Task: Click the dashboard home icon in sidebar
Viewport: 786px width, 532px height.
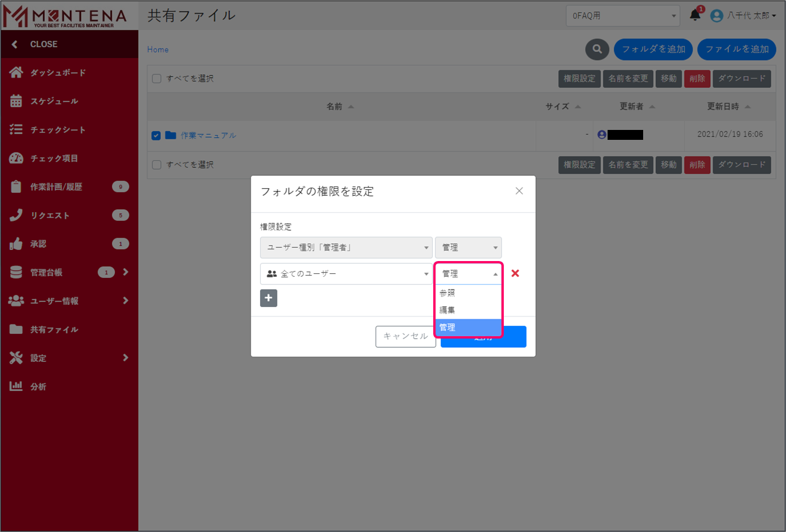Action: 16,72
